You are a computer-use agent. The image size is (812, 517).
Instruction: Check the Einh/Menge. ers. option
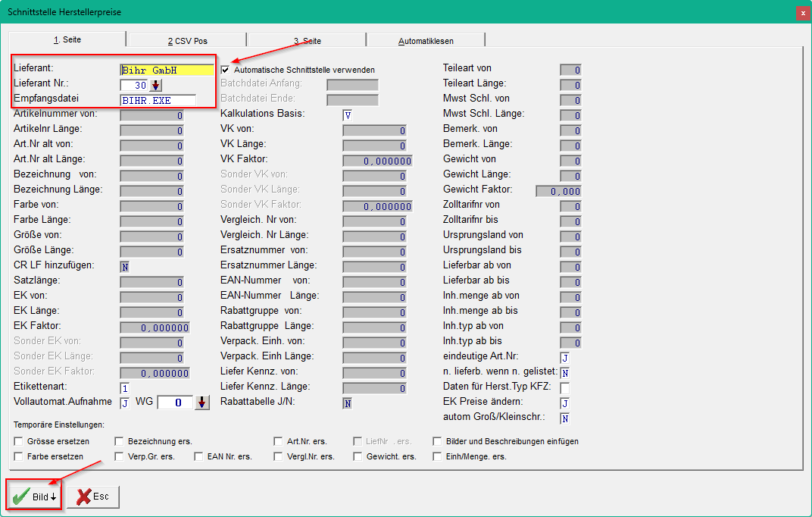point(437,456)
